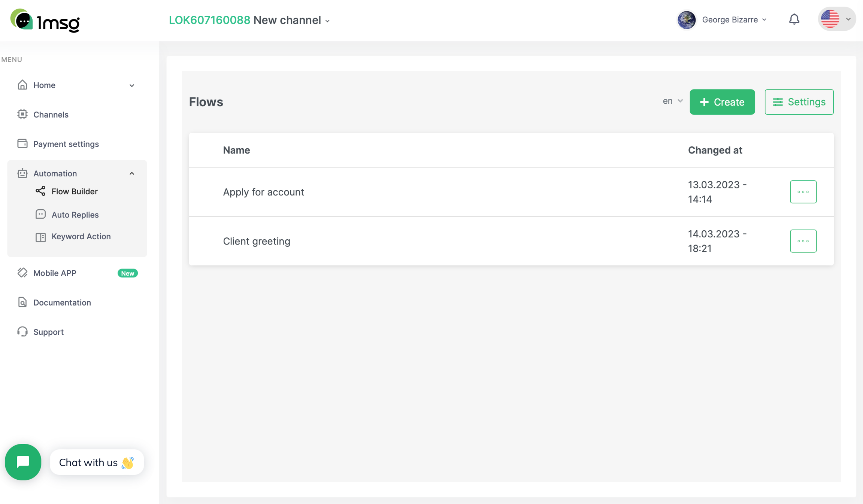Image resolution: width=863 pixels, height=504 pixels.
Task: Open flow Settings button
Action: (799, 102)
